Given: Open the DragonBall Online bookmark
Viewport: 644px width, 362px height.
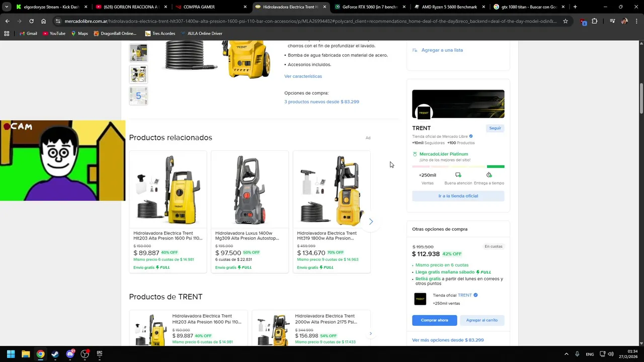Looking at the screenshot, I should [x=115, y=33].
